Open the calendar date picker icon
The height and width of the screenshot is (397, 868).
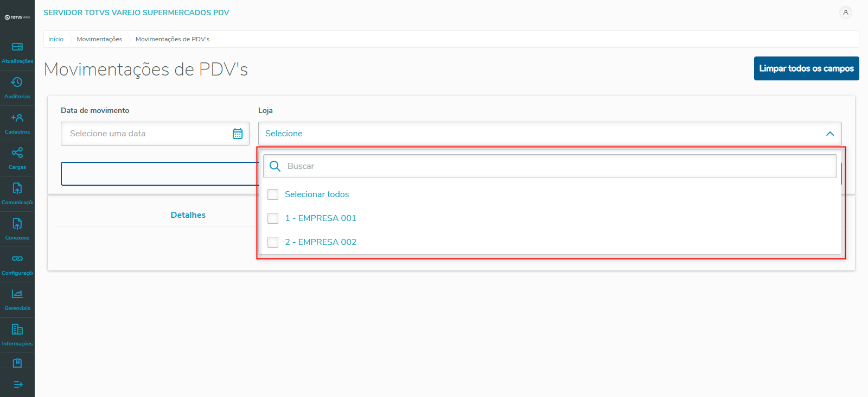(238, 134)
